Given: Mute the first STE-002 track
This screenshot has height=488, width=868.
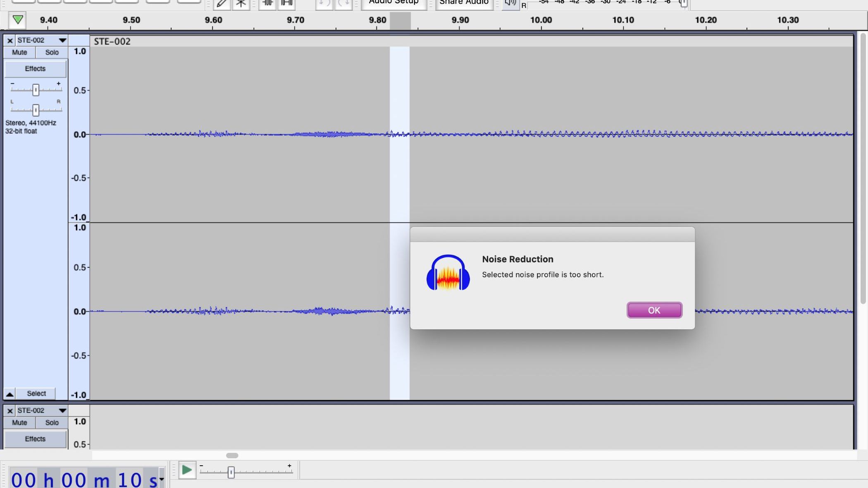Looking at the screenshot, I should [19, 52].
